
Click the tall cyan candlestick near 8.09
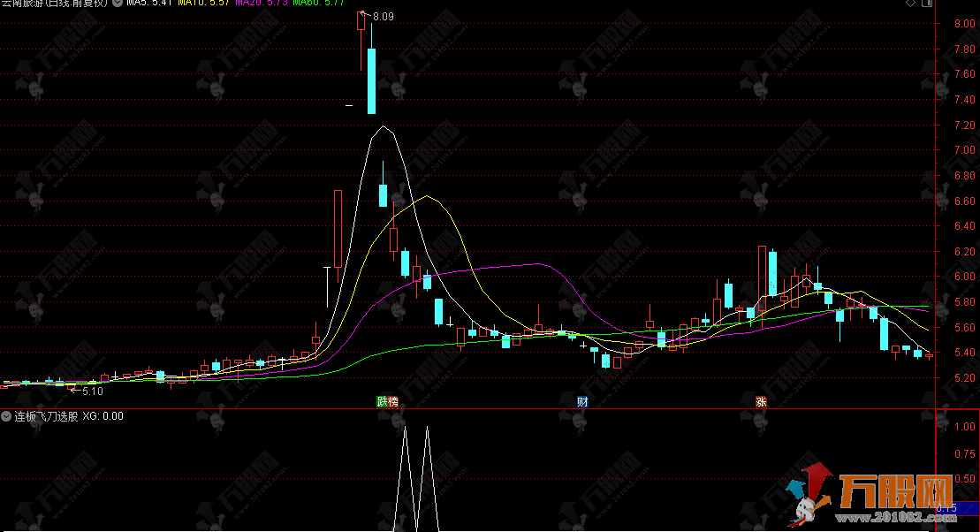[371, 81]
